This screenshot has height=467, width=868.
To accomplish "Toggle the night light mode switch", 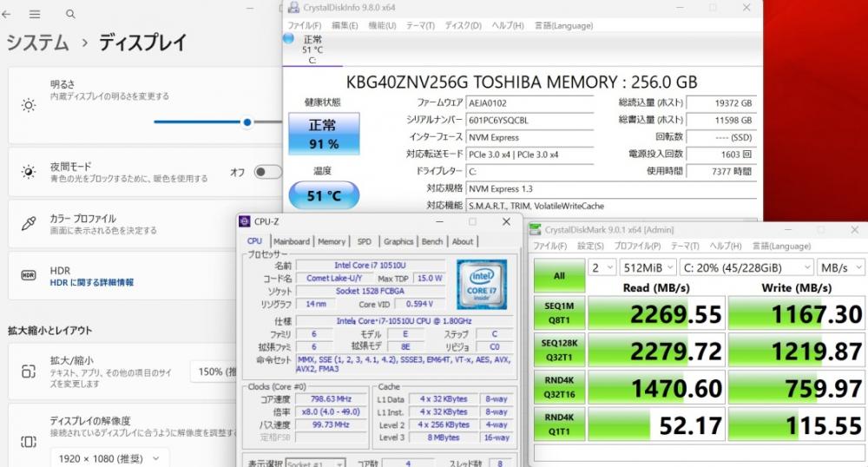I will [x=267, y=172].
